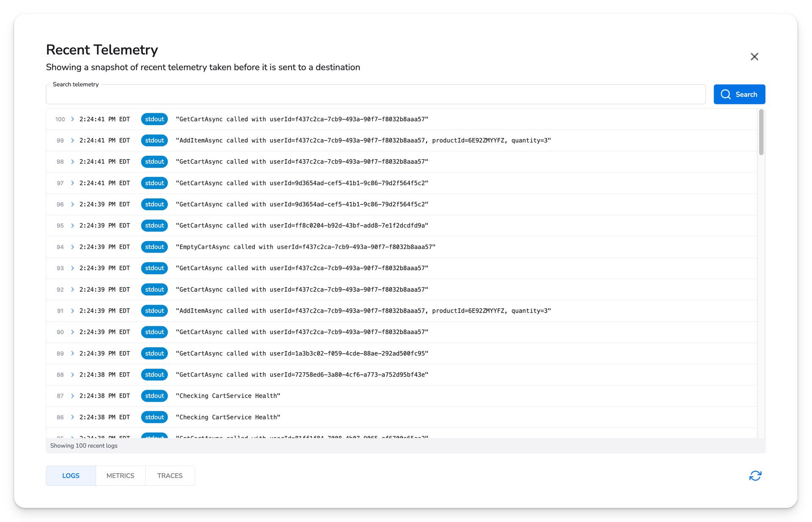The image size is (812, 522).
Task: Expand log row 98
Action: (72, 162)
